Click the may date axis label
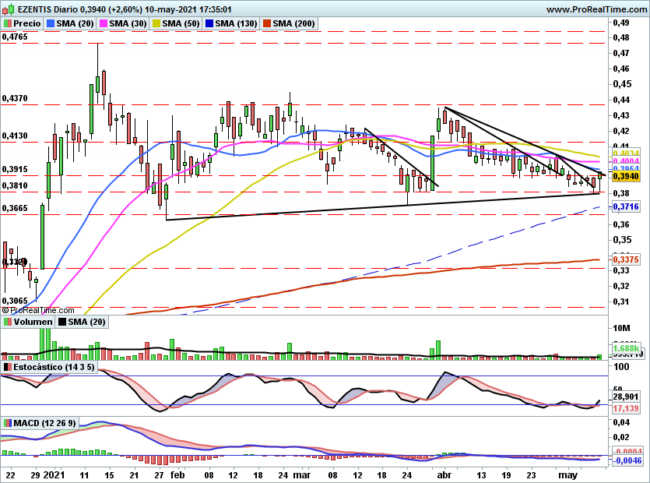650x483 pixels. click(568, 476)
